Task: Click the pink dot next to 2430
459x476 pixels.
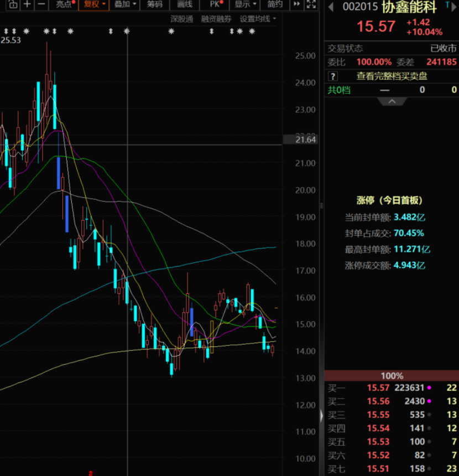Action: pos(429,401)
